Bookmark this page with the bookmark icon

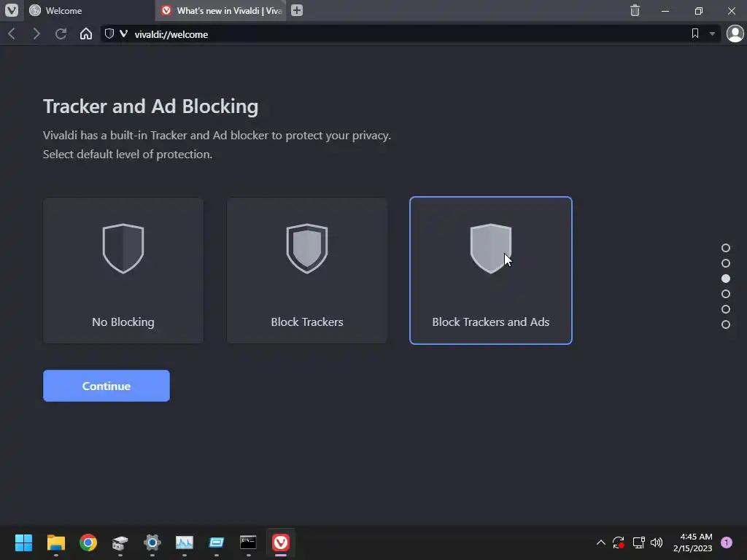(695, 34)
